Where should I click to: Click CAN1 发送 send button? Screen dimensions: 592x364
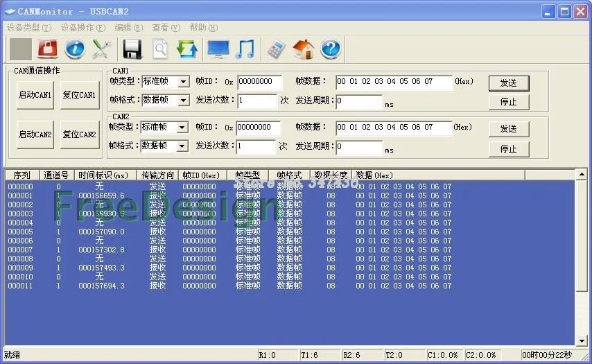(x=509, y=83)
